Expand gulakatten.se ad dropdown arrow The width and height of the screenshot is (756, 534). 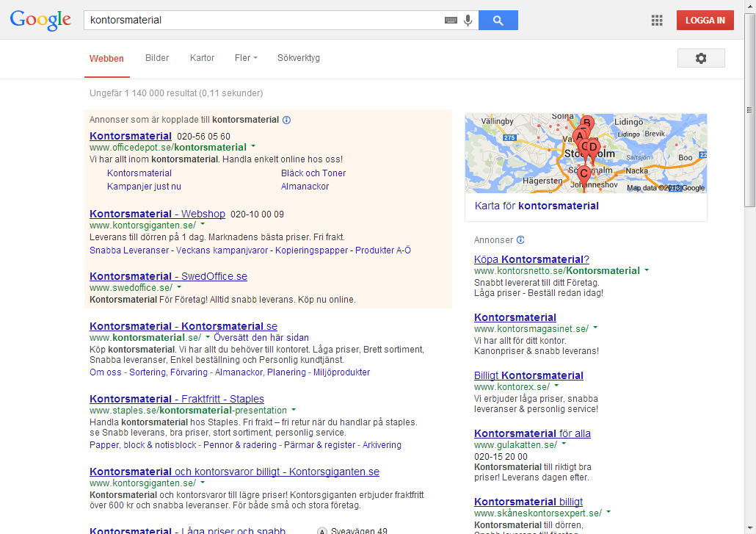(564, 444)
